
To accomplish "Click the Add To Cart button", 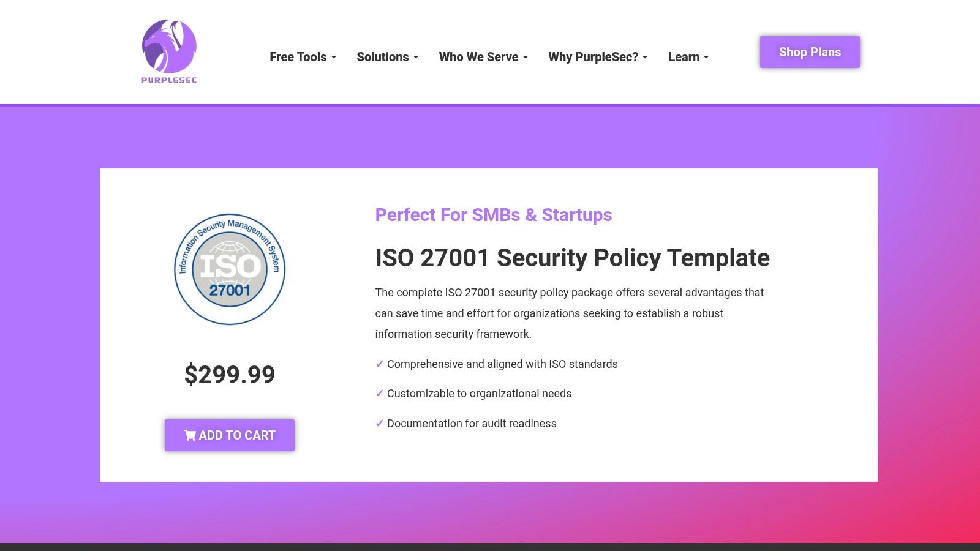I will 230,435.
